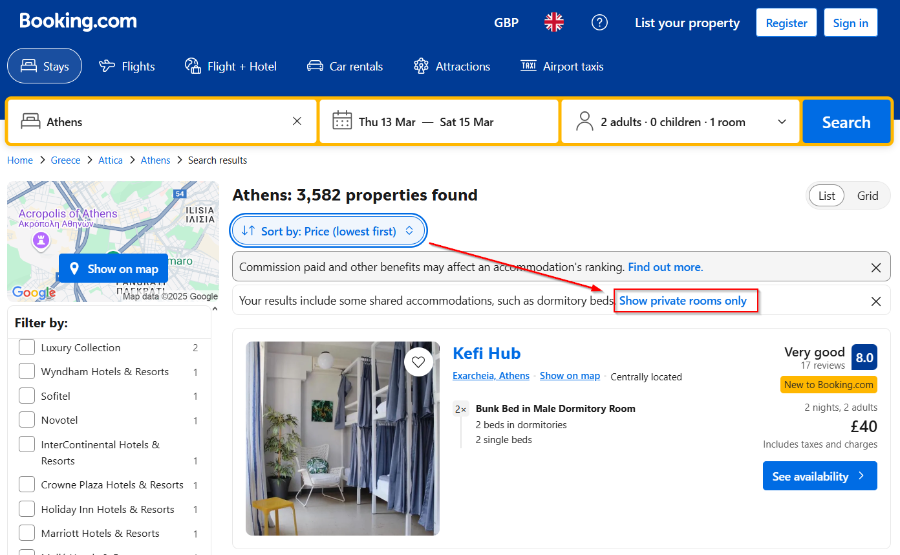
Task: Check Holiday Inn Hotels & Resorts filter
Action: [26, 509]
